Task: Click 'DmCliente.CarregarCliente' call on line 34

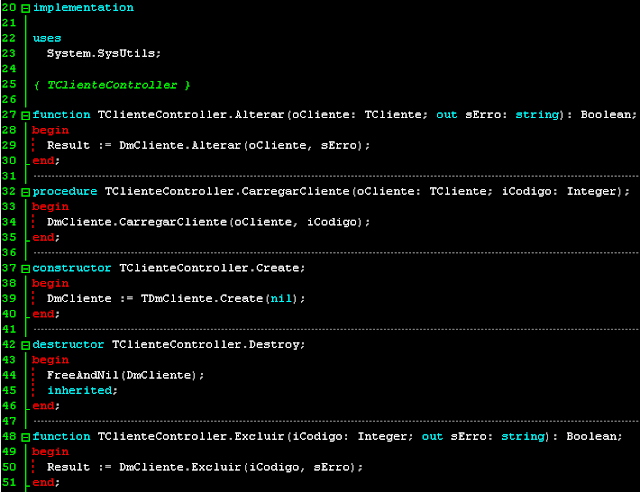Action: (137, 222)
